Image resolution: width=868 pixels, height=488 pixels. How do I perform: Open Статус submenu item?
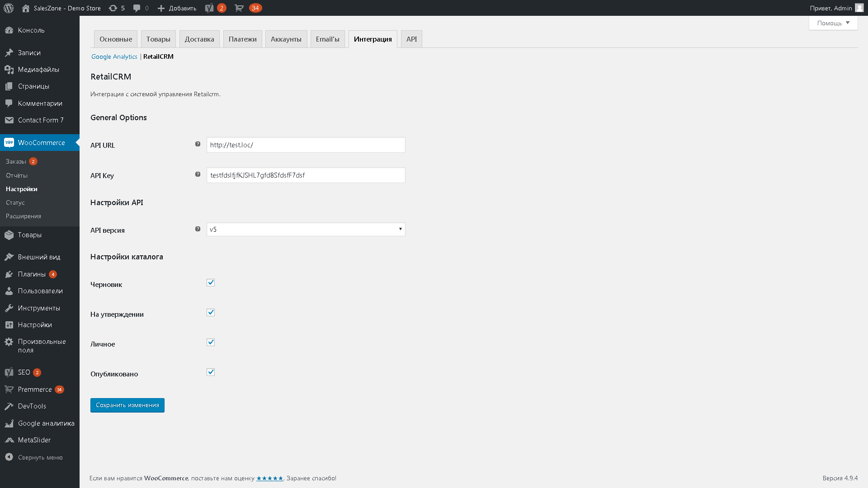pyautogui.click(x=15, y=202)
